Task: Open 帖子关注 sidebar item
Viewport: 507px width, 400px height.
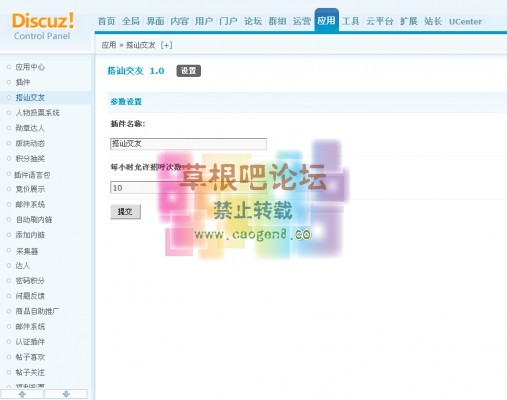Action: [30, 372]
